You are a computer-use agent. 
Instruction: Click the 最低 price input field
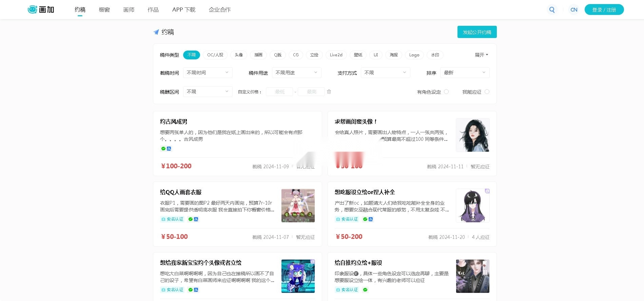click(x=279, y=92)
